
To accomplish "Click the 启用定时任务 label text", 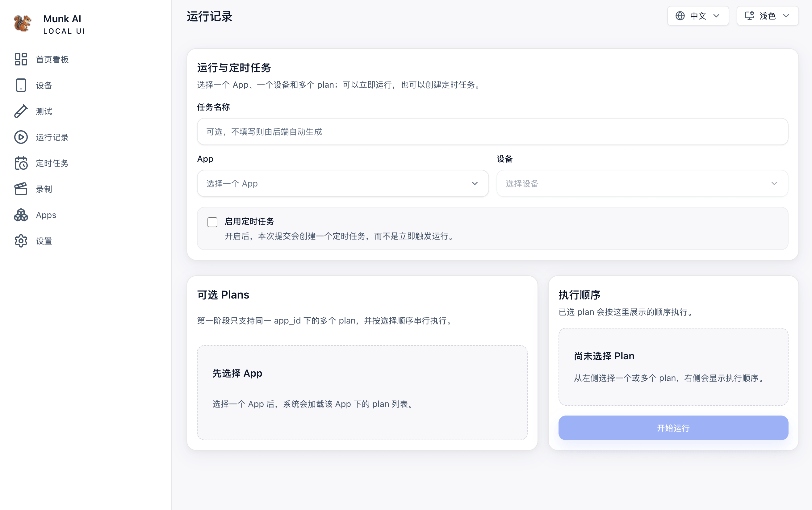I will coord(249,221).
